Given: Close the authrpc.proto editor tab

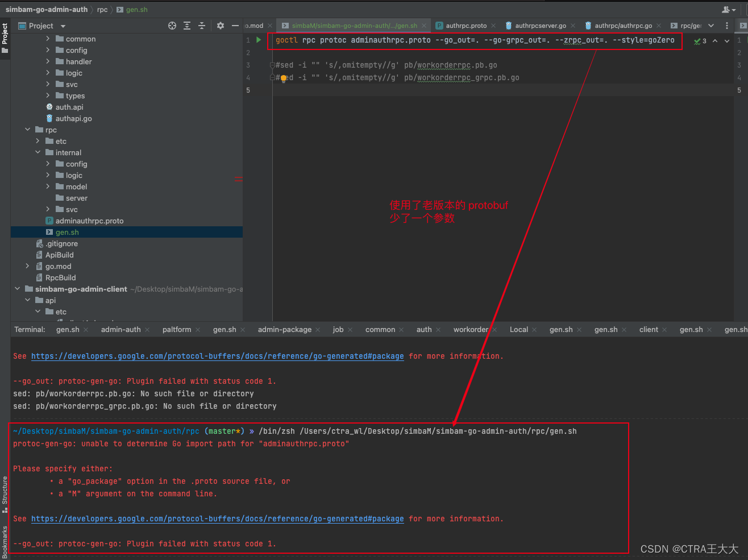Looking at the screenshot, I should [x=493, y=26].
